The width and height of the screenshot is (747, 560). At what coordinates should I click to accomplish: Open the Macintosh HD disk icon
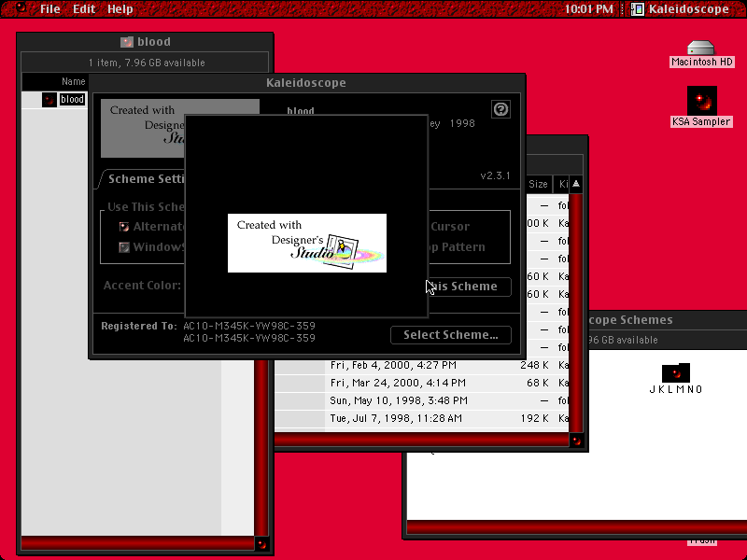click(701, 49)
